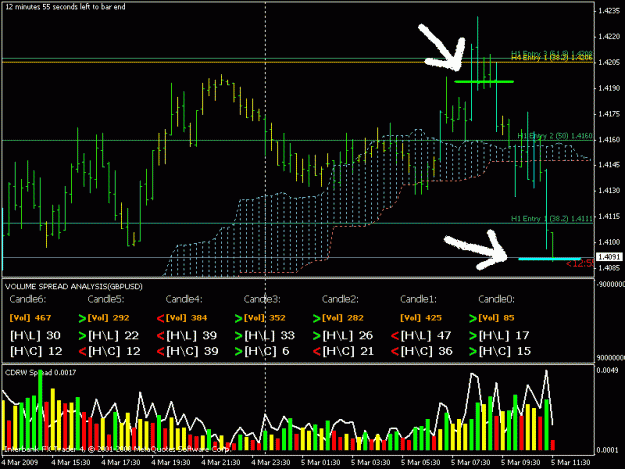Viewport: 625px width, 469px height.
Task: Select the '[Vol] 85' value under Candle0
Action: click(x=497, y=318)
